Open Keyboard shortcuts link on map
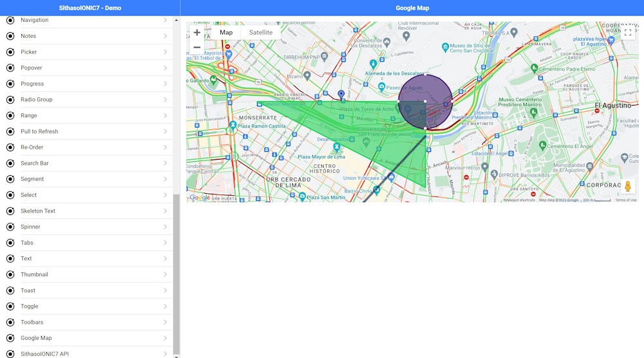 (x=519, y=200)
